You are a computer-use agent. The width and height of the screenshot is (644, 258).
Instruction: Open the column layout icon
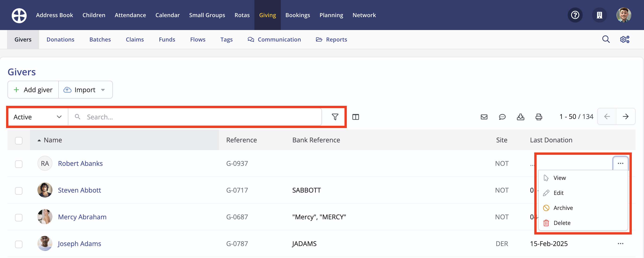355,117
